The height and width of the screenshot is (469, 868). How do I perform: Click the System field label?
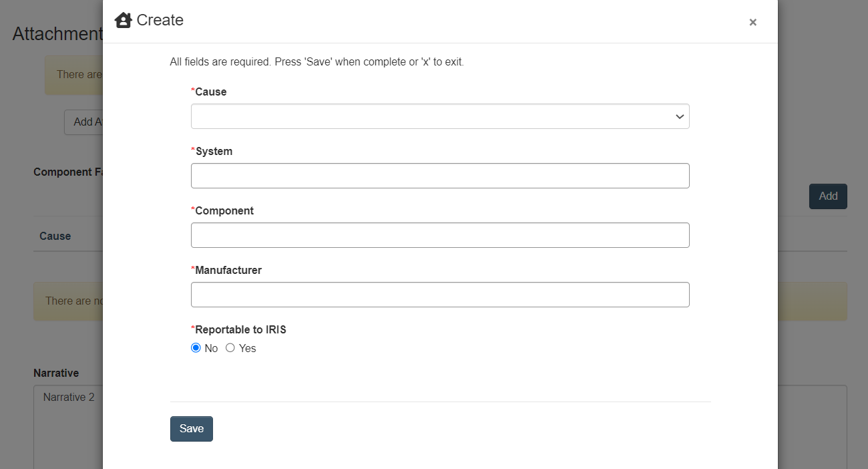[214, 152]
